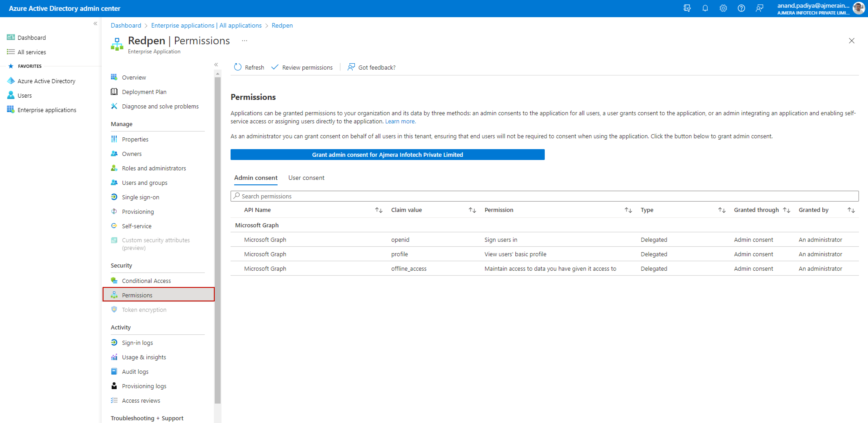The image size is (868, 423).
Task: Click the Single sign-on icon
Action: tap(114, 197)
